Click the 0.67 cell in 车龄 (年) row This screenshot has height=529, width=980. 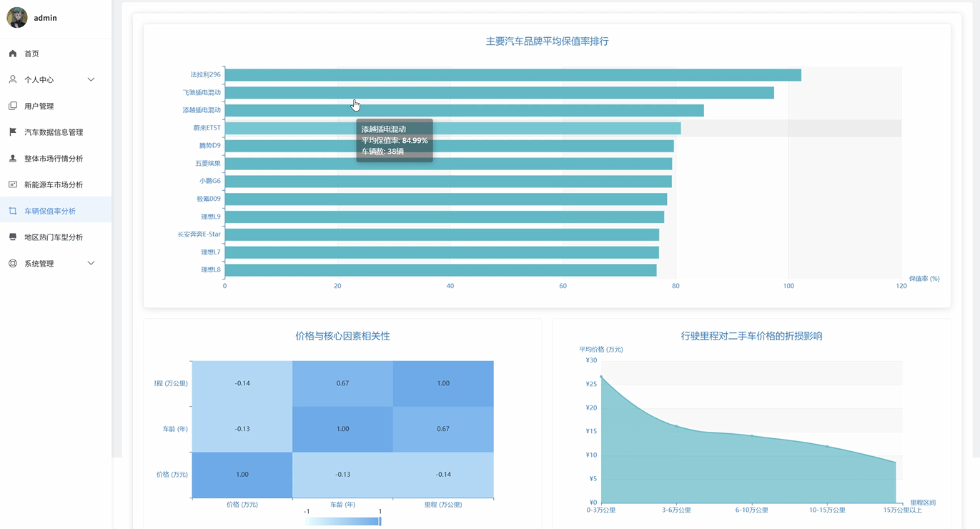click(443, 429)
